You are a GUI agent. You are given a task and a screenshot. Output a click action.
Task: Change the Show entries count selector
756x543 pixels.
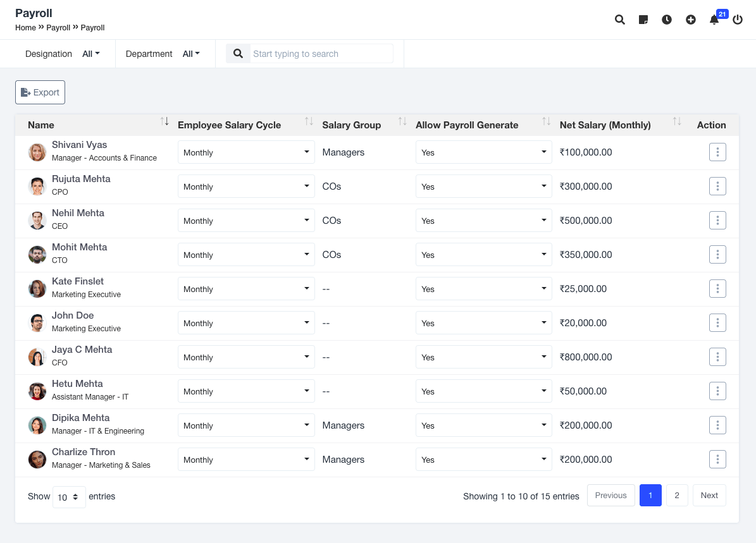click(x=69, y=497)
